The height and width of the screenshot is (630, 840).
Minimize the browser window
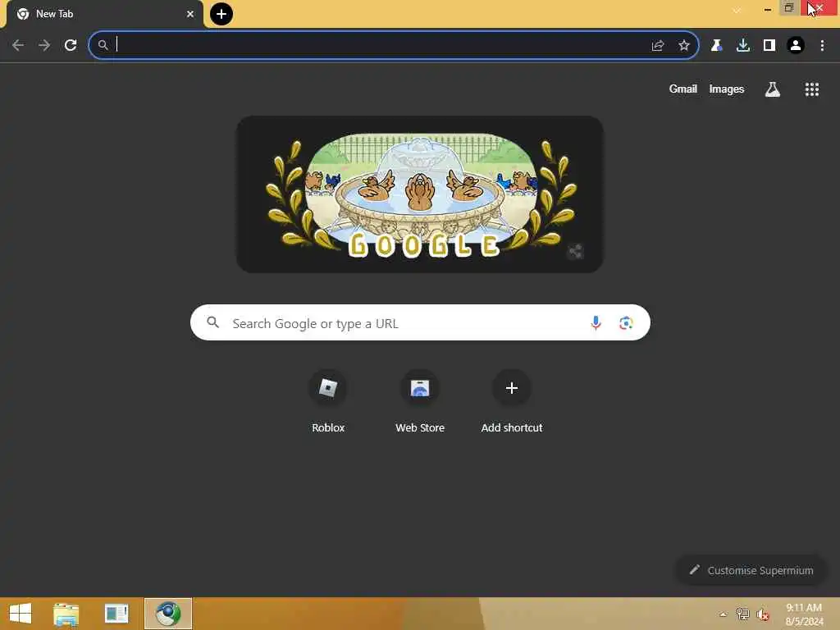point(767,8)
